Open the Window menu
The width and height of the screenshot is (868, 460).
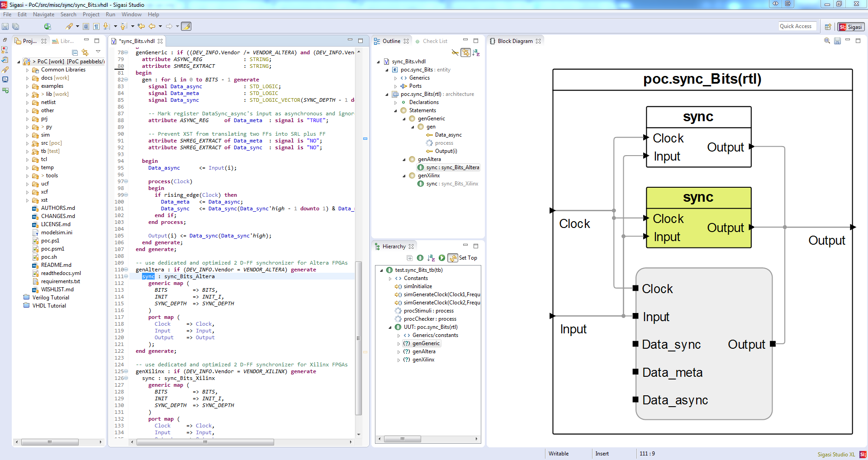click(x=131, y=14)
